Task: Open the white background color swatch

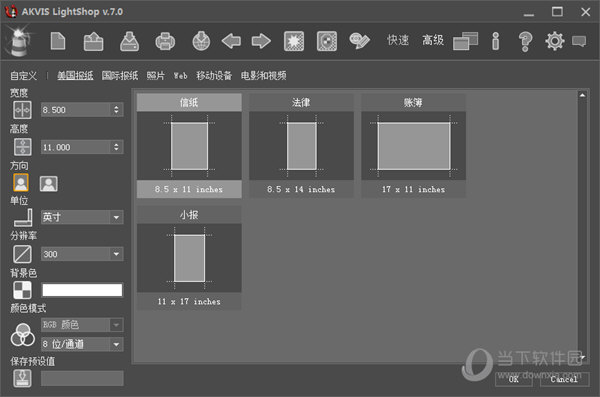Action: point(82,290)
